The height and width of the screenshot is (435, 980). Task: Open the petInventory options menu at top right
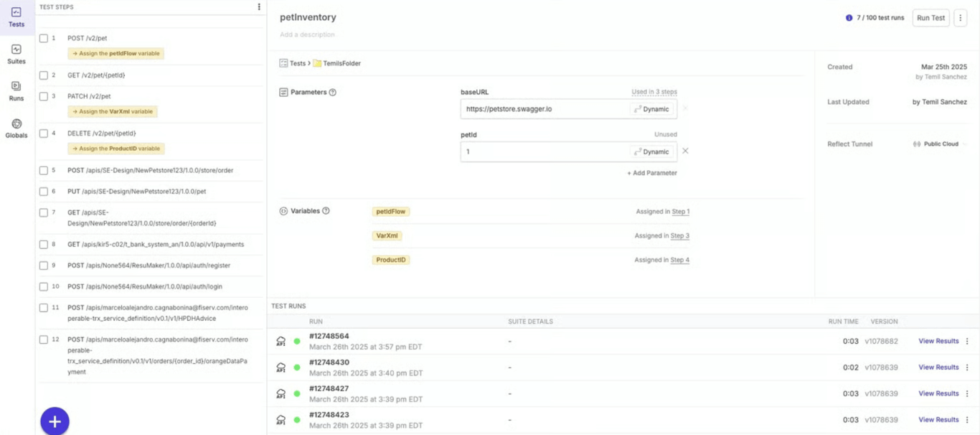point(961,17)
